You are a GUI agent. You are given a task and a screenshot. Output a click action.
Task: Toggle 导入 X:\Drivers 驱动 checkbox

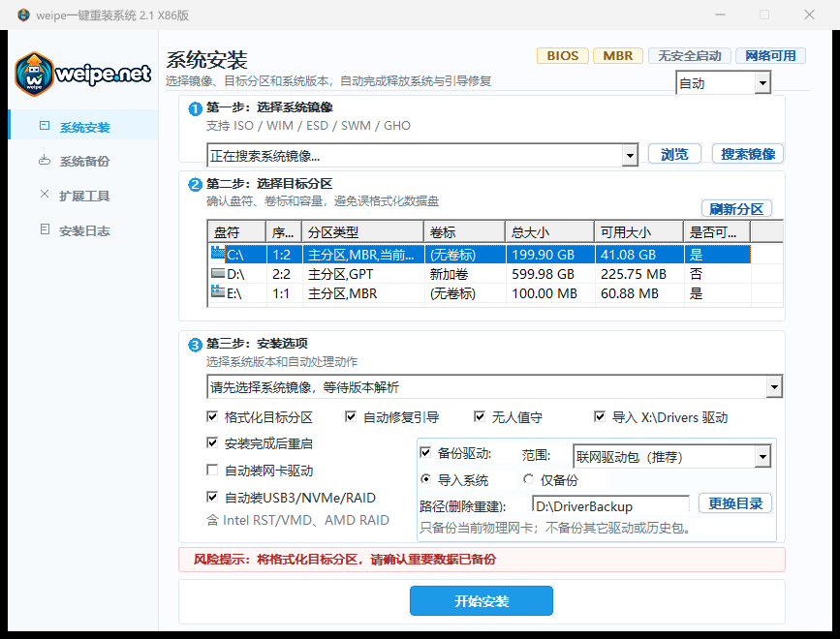coord(600,416)
